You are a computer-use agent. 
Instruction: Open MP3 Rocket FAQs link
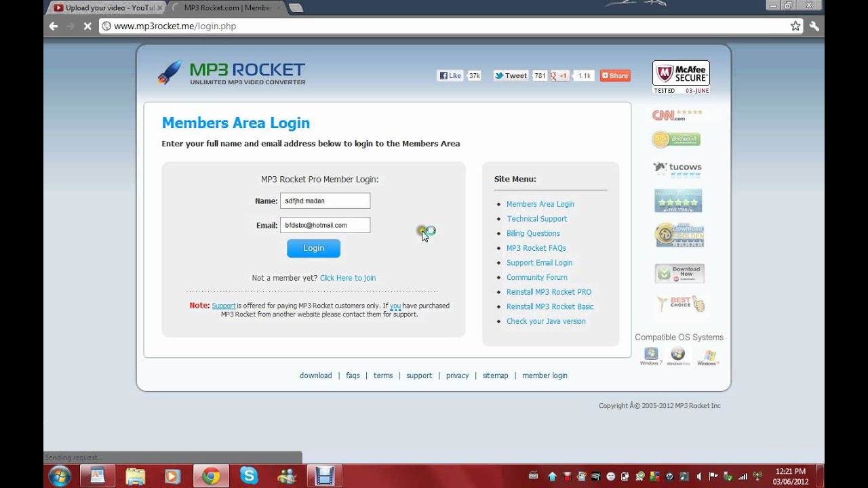[x=536, y=248]
